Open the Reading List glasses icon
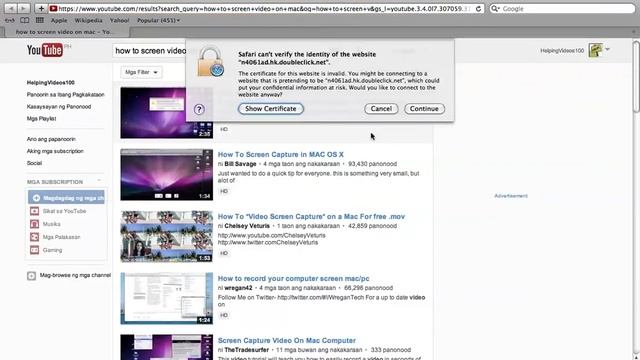 [10, 20]
